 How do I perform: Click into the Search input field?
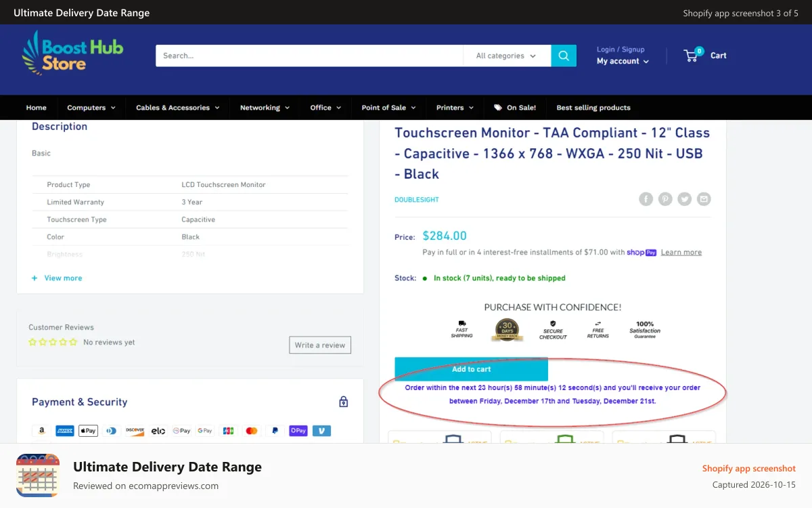tap(309, 56)
